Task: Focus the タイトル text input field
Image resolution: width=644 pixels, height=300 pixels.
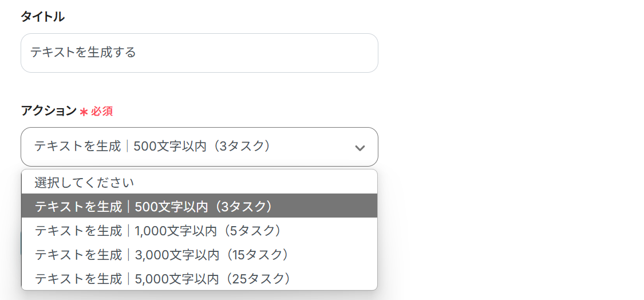Action: [199, 53]
